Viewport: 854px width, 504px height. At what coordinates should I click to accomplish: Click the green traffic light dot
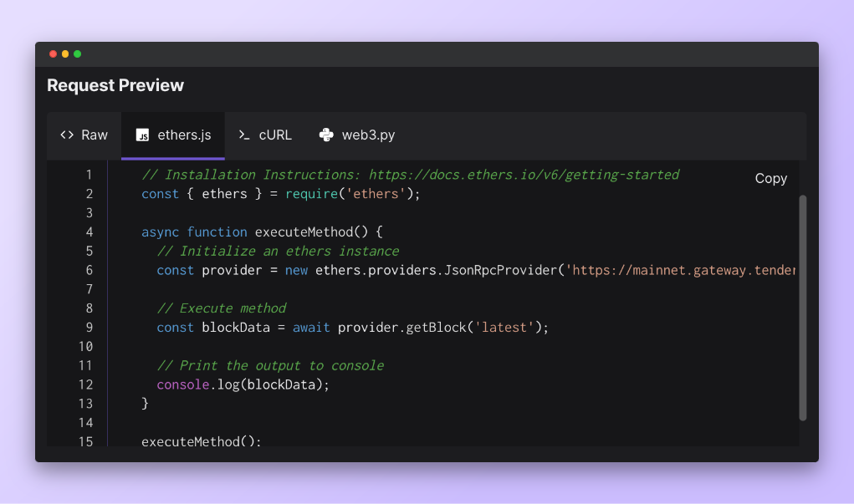[x=77, y=53]
